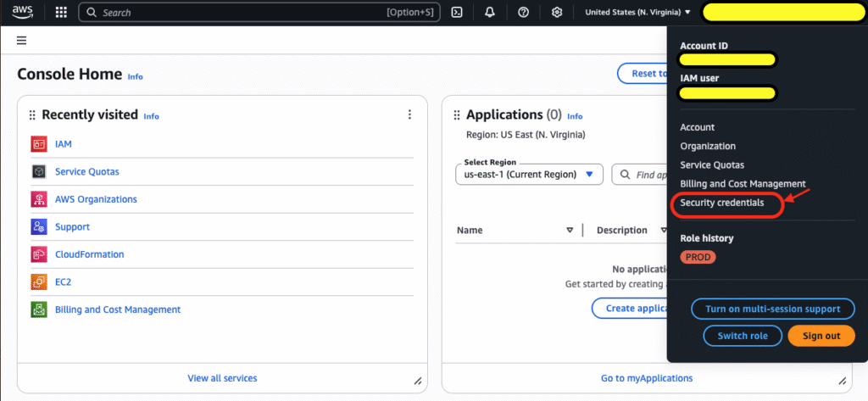
Task: Open the services grid menu
Action: click(x=61, y=12)
